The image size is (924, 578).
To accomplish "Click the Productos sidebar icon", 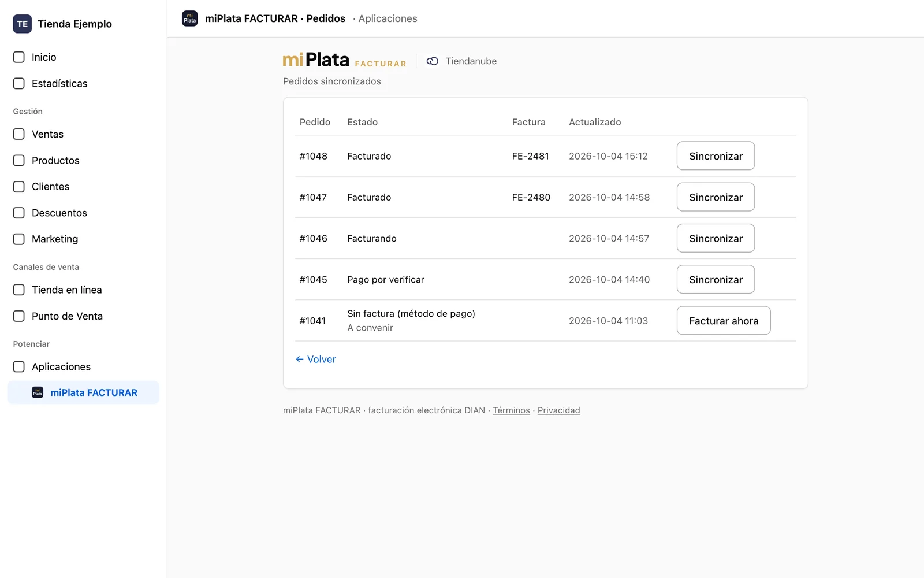I will pyautogui.click(x=19, y=160).
